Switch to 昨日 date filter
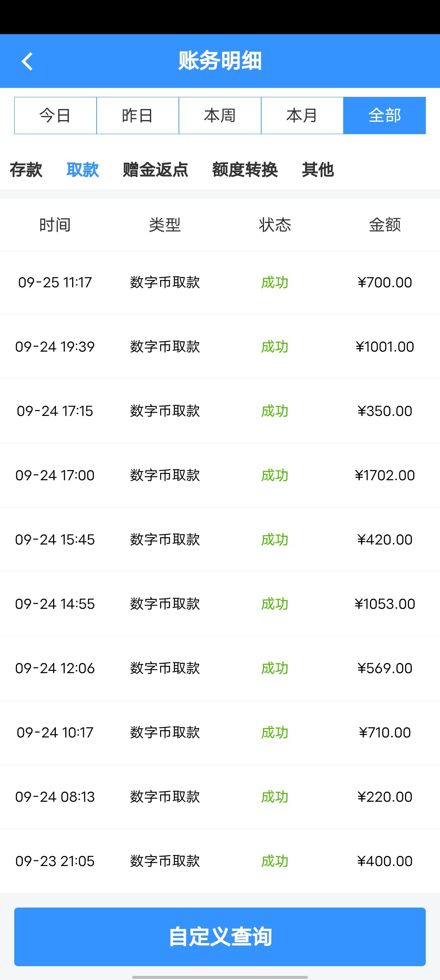 138,116
